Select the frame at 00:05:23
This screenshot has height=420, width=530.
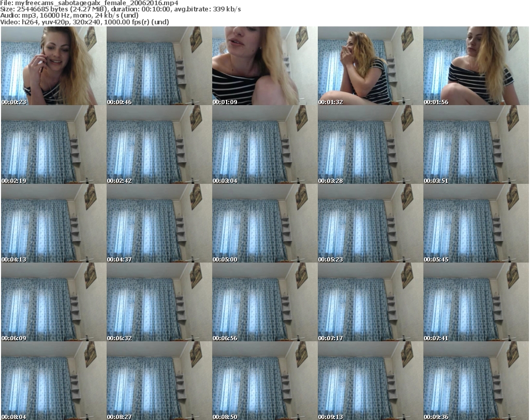[x=370, y=223]
